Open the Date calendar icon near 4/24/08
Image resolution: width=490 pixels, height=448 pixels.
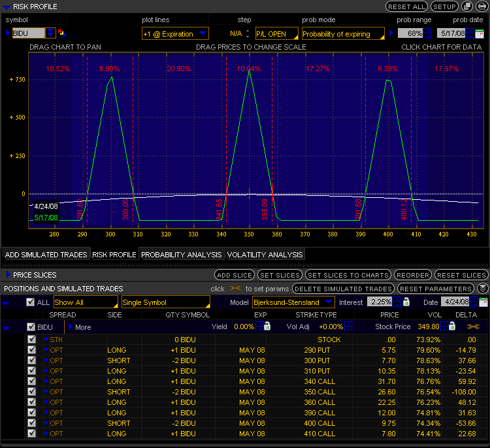coord(483,302)
